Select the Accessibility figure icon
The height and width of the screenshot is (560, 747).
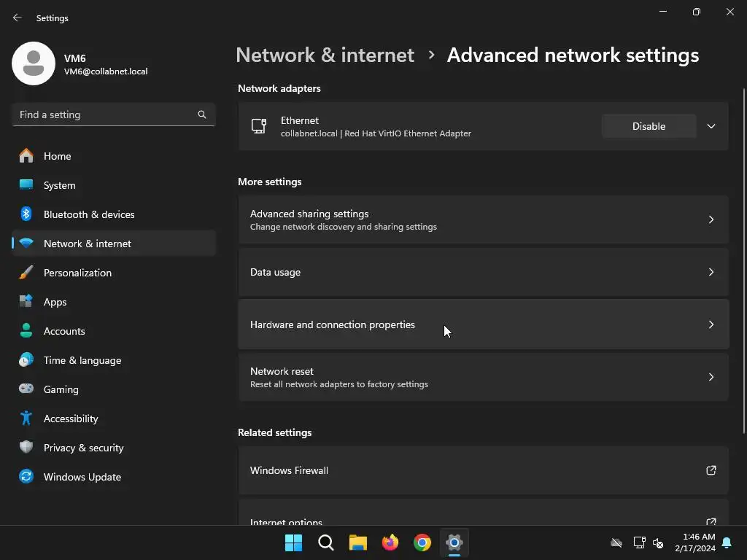[x=26, y=419]
